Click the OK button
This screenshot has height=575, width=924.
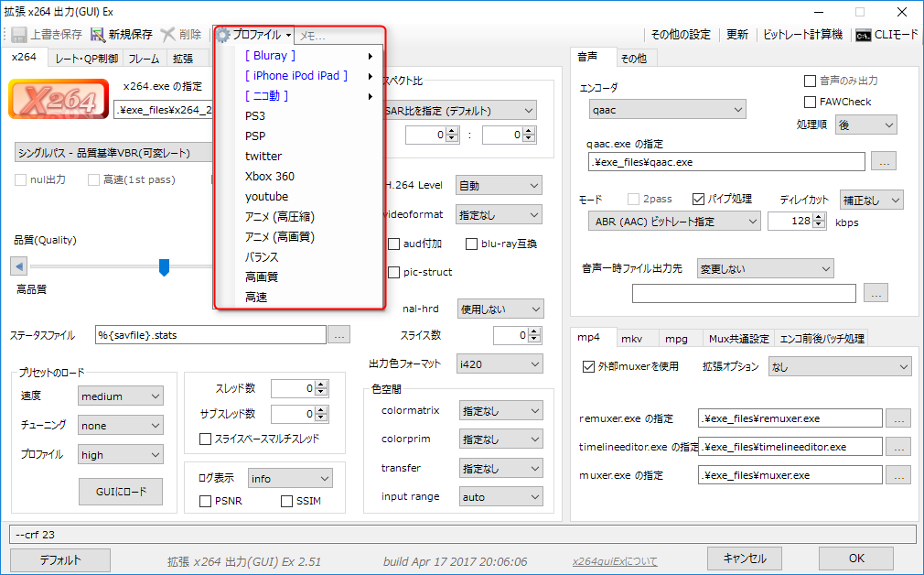point(856,558)
